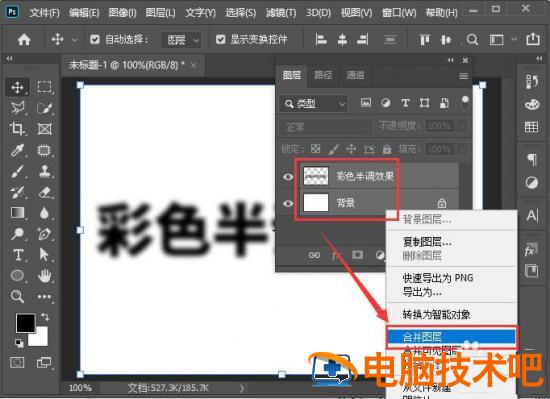
Task: Switch to the 路径 tab
Action: pyautogui.click(x=323, y=75)
